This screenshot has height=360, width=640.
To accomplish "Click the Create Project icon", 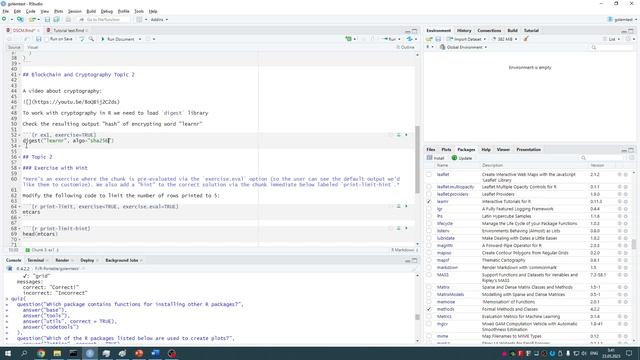I will coord(20,19).
